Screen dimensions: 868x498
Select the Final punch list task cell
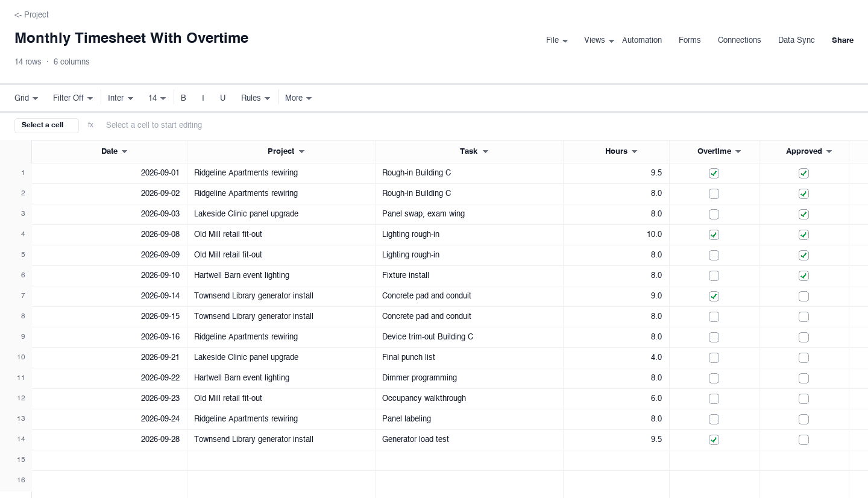point(469,358)
